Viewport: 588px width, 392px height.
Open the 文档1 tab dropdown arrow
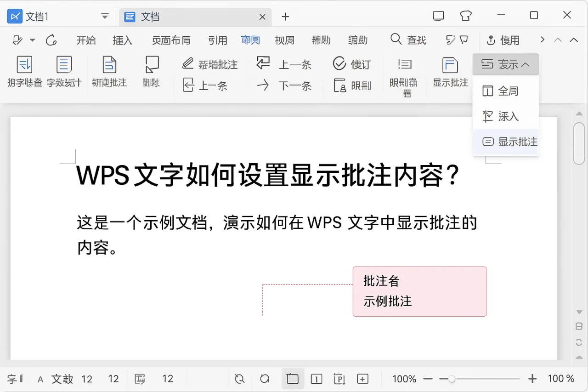pyautogui.click(x=104, y=16)
